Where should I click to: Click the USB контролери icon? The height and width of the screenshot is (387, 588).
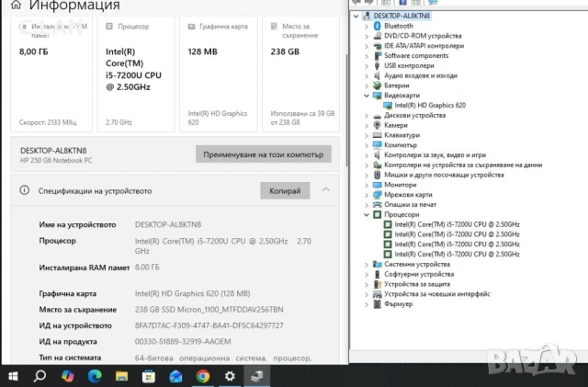click(378, 65)
